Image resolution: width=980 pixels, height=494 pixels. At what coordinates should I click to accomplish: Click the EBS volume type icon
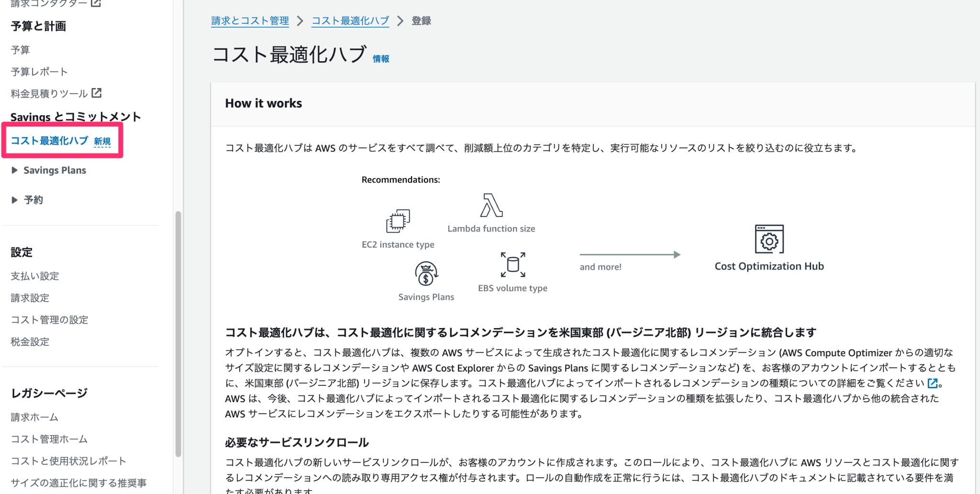(512, 264)
